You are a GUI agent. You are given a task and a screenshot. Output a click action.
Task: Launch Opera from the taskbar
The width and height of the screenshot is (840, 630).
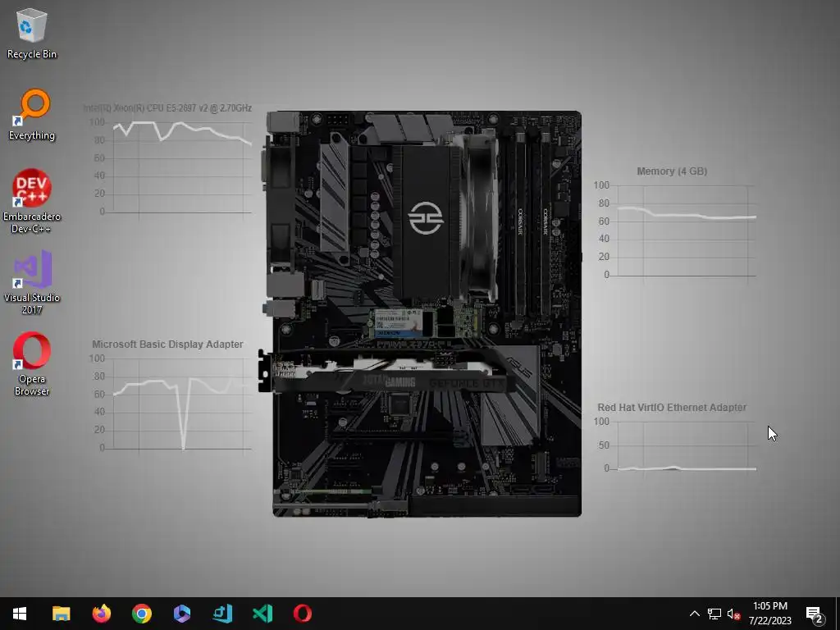point(302,614)
